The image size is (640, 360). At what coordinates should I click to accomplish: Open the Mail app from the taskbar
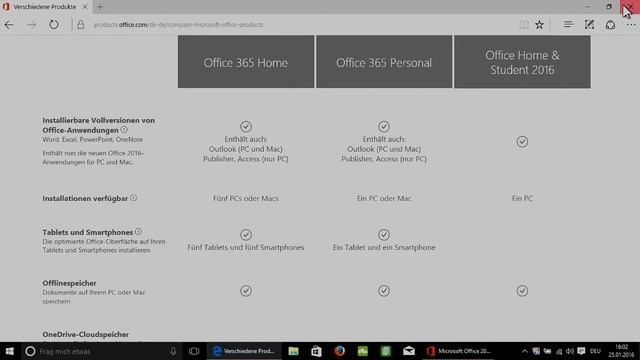pos(409,351)
